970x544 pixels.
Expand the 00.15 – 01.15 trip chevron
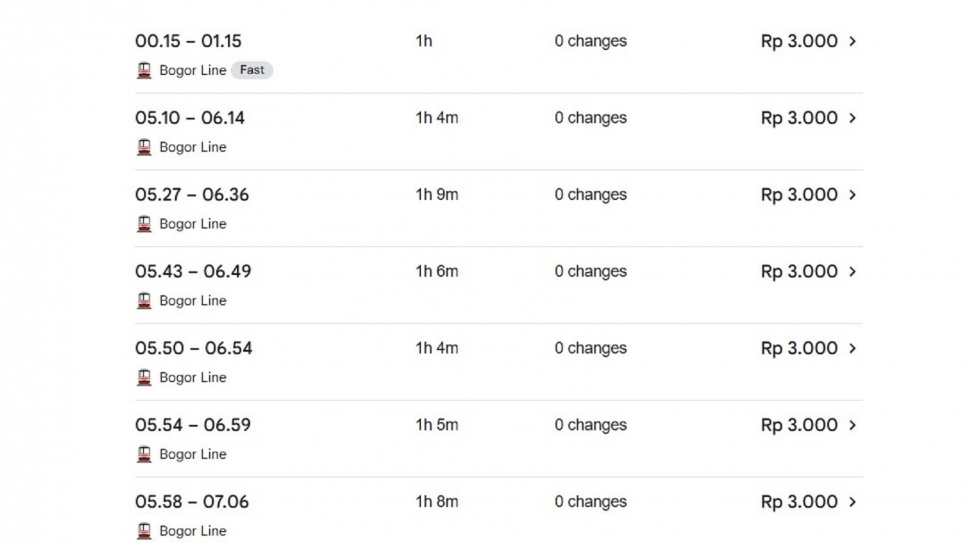[852, 42]
